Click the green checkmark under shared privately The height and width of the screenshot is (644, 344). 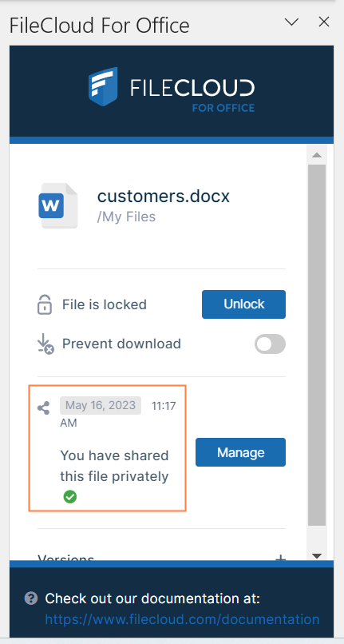[69, 497]
